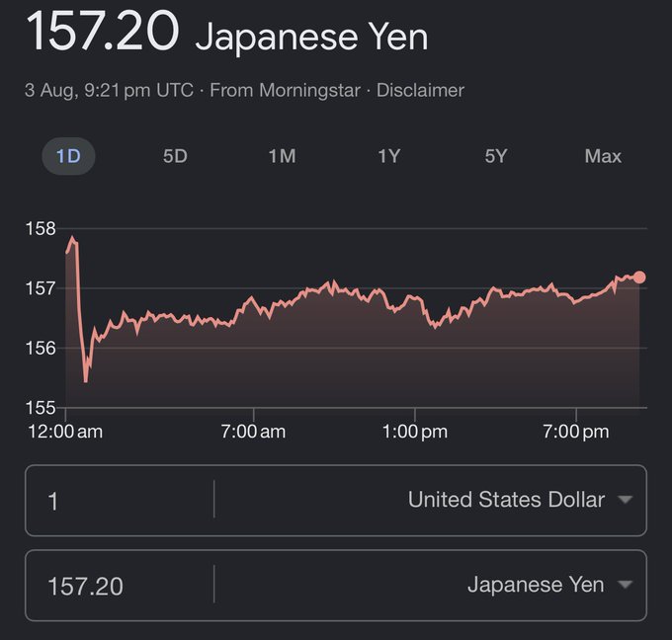Viewport: 672px width, 640px height.
Task: Click the dropdown arrow next to Japanese Yen
Action: pyautogui.click(x=626, y=585)
